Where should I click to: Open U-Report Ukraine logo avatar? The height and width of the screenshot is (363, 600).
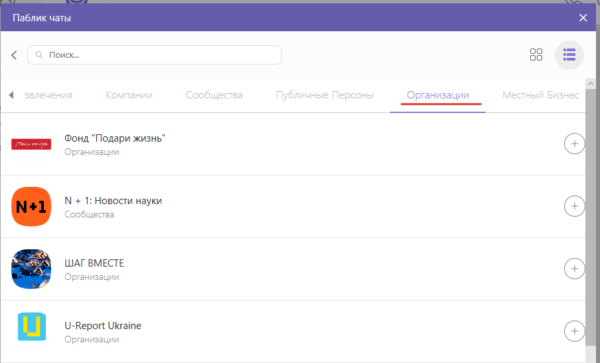click(31, 327)
